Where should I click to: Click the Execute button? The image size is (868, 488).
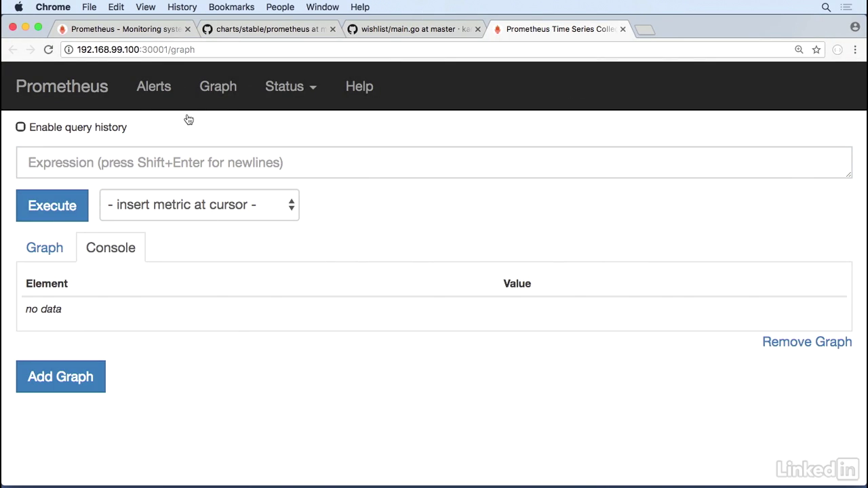pyautogui.click(x=52, y=205)
